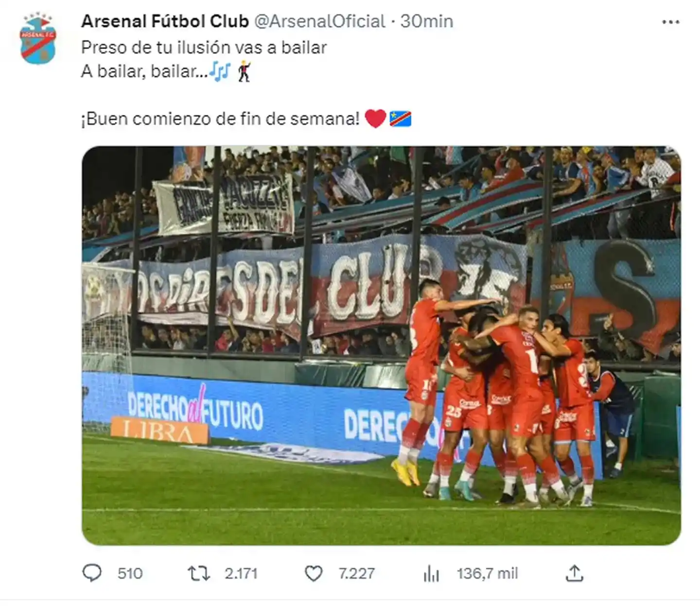Click the Arsenal club crest avatar

pyautogui.click(x=38, y=40)
